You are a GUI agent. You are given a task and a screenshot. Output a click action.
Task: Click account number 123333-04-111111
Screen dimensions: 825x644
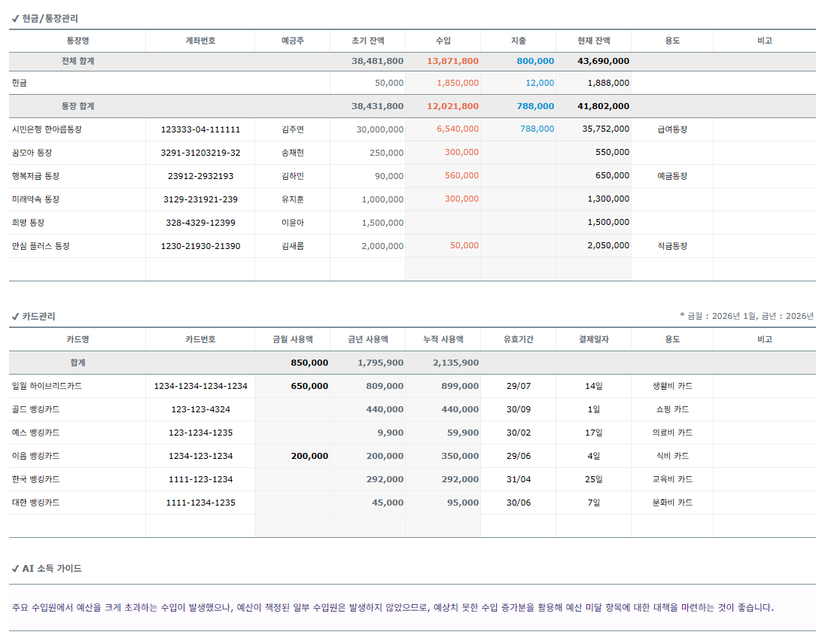point(200,129)
